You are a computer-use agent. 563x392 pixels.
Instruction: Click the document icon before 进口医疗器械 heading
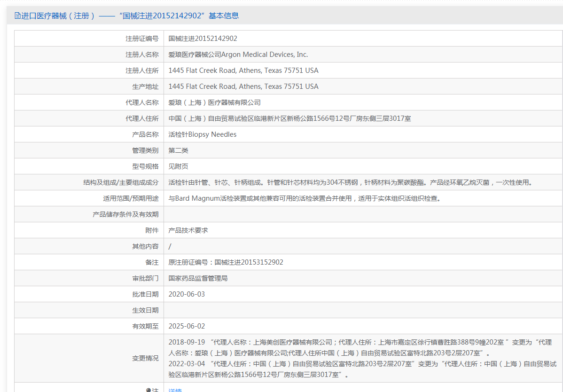pyautogui.click(x=17, y=16)
